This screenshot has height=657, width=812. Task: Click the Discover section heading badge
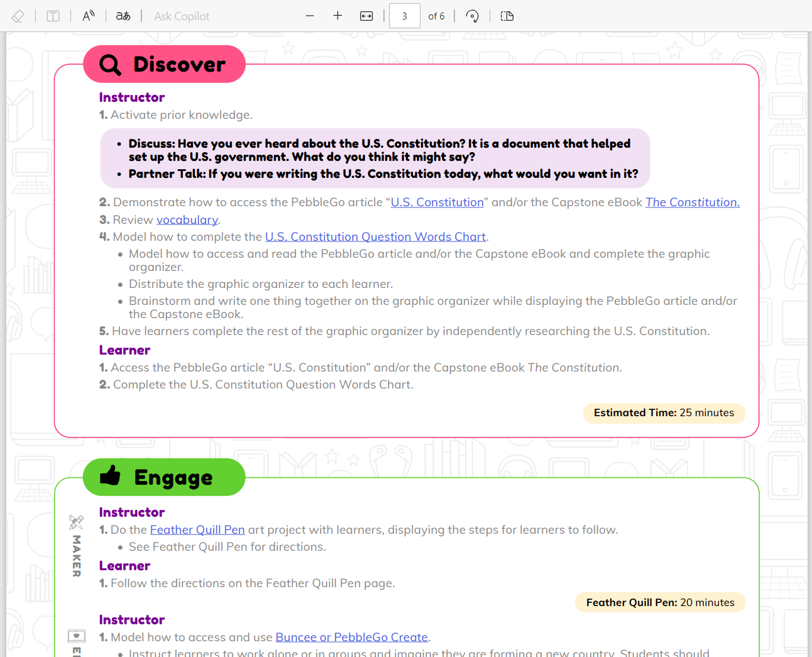[164, 64]
